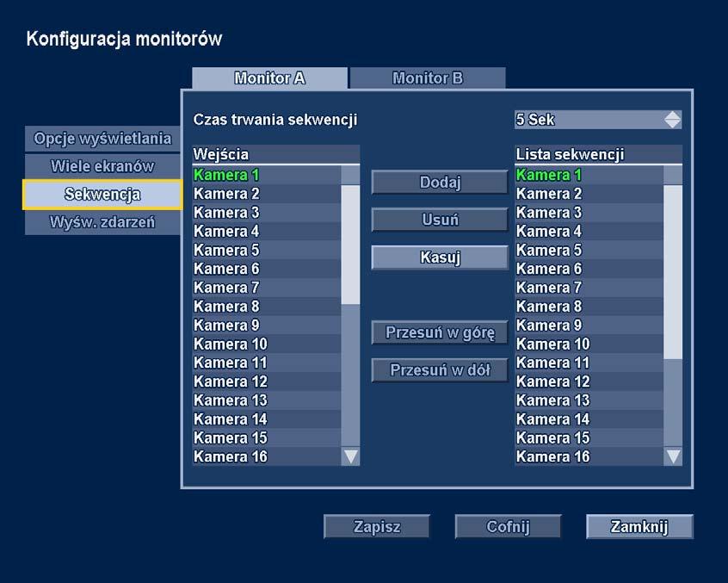Screen dimensions: 728x583
Task: Open Wiele ekranów menu section
Action: 102,166
